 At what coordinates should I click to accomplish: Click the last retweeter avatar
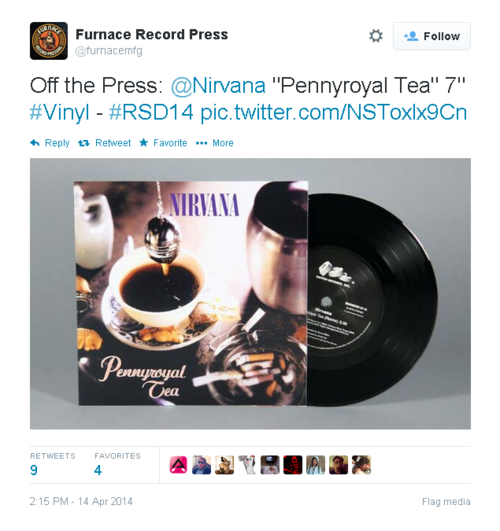361,465
